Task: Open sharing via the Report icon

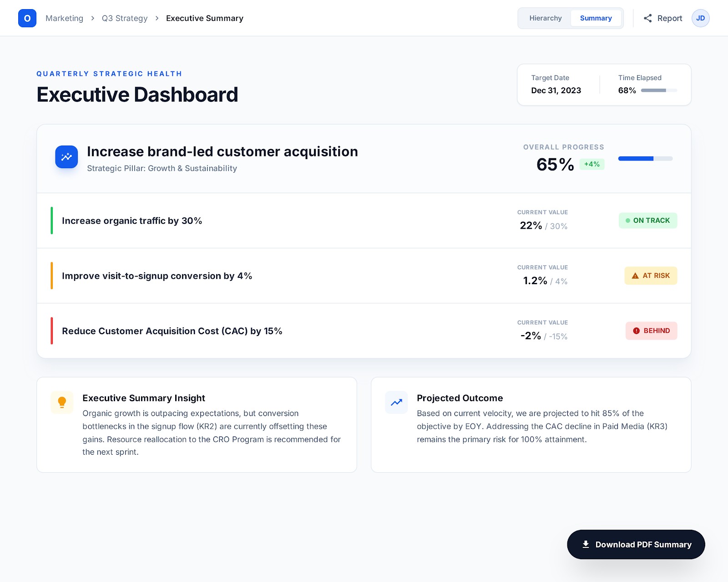Action: point(648,18)
